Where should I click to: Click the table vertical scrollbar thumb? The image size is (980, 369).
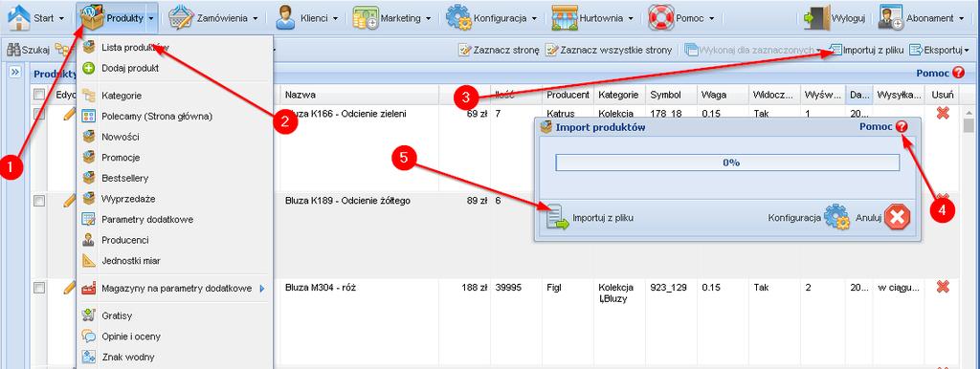(x=969, y=125)
